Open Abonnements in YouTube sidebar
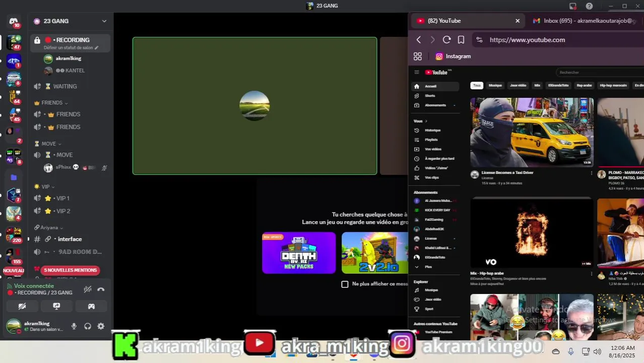This screenshot has width=644, height=363. point(436,105)
